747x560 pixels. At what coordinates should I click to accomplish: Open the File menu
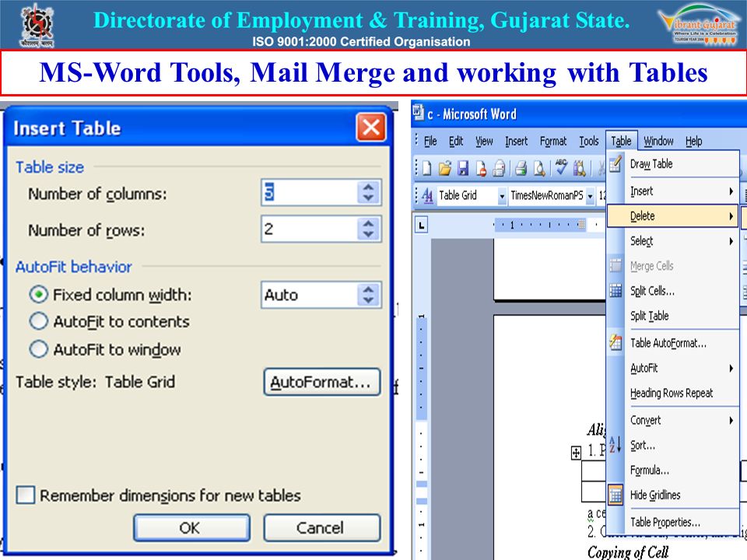[x=430, y=141]
